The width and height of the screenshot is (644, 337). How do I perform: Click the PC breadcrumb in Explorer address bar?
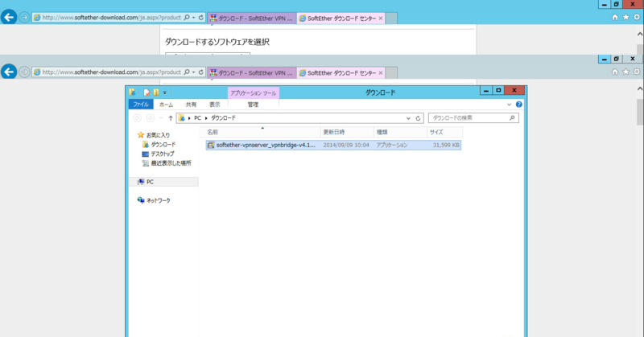pyautogui.click(x=197, y=118)
